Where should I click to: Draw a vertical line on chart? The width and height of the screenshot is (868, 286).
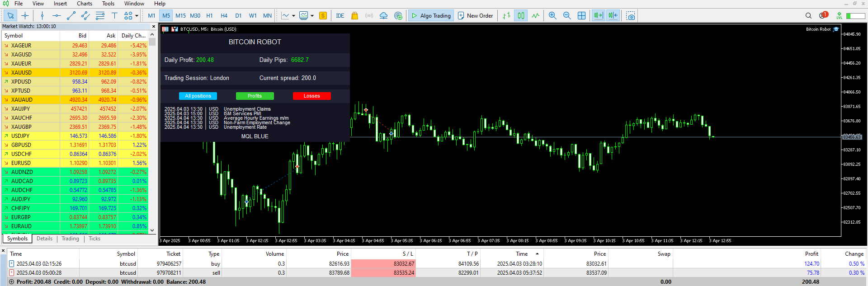coord(42,16)
